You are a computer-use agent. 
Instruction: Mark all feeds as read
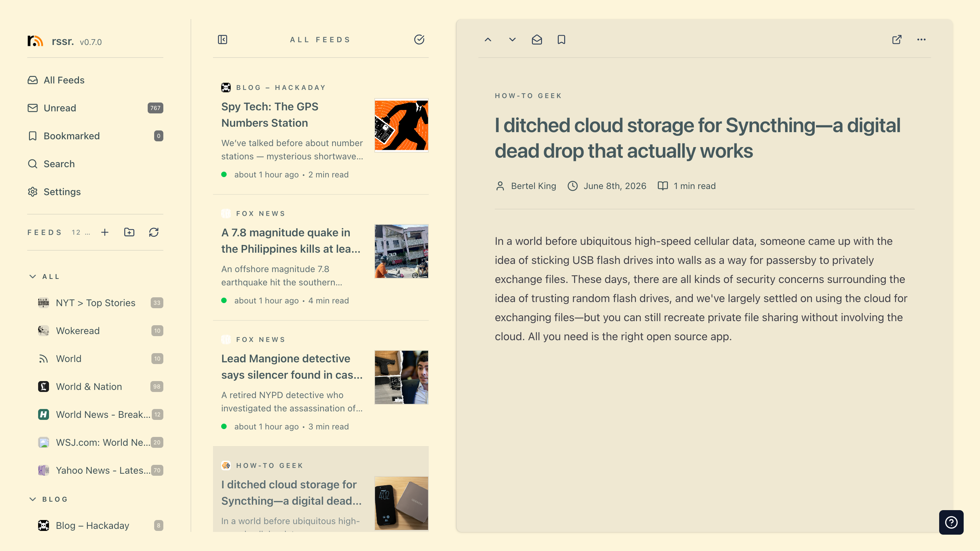click(x=419, y=40)
